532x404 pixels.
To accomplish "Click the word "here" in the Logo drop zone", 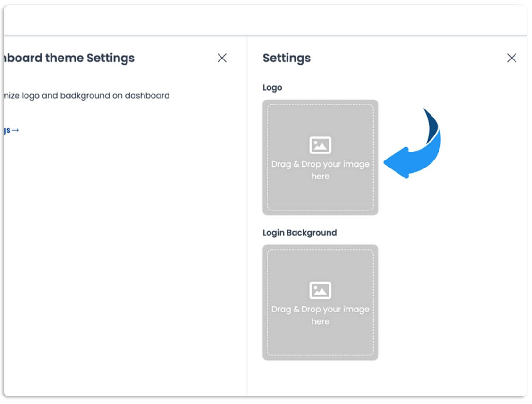I will coord(320,177).
